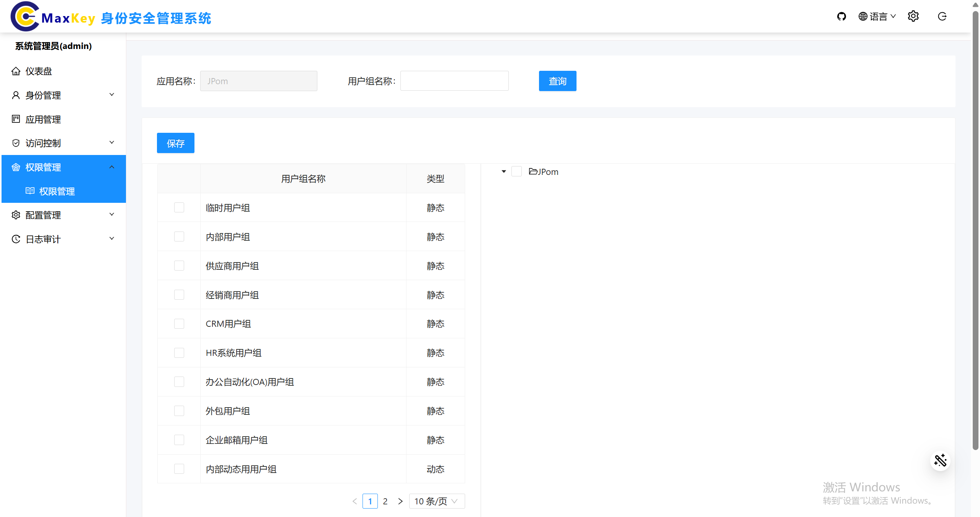Image resolution: width=980 pixels, height=517 pixels.
Task: Open 应用管理 from the sidebar icon
Action: pos(16,119)
